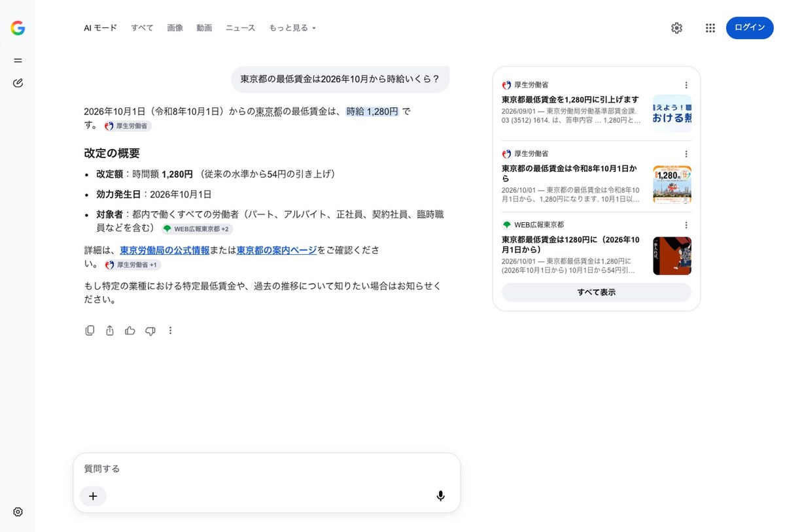The width and height of the screenshot is (785, 532).
Task: Activate the microphone voice input icon
Action: tap(441, 496)
